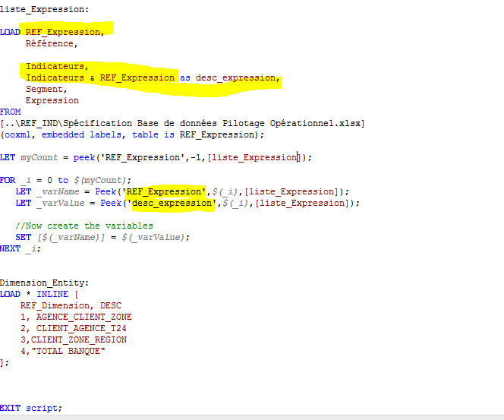Click the //Now create the variables comment
The height and width of the screenshot is (420, 504).
tap(84, 226)
